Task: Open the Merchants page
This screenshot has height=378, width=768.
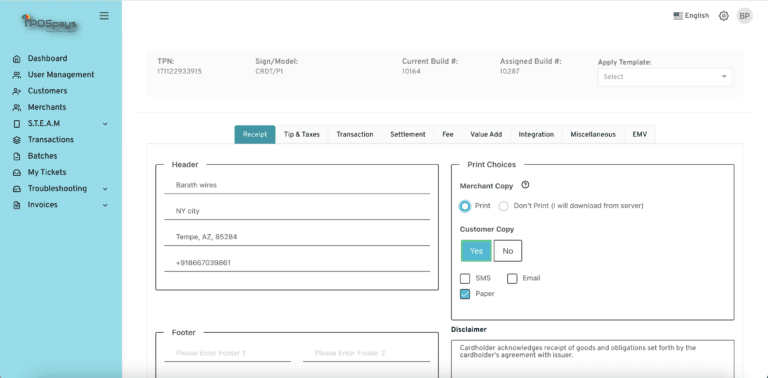Action: 47,107
